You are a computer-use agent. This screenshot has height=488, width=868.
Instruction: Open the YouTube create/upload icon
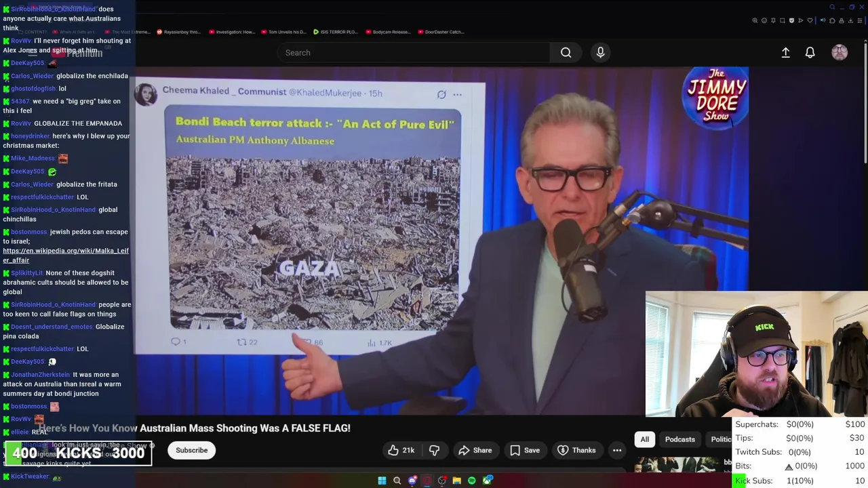point(785,53)
